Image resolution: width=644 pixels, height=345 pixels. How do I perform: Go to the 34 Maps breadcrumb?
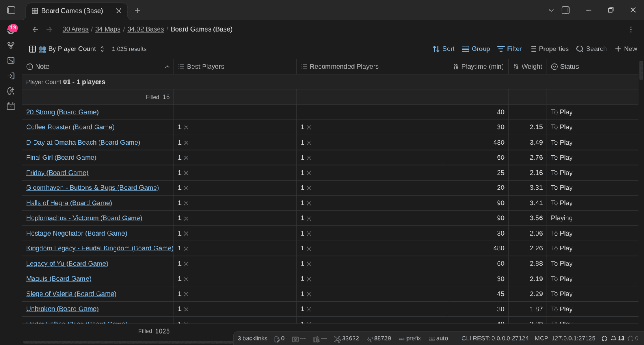click(108, 29)
